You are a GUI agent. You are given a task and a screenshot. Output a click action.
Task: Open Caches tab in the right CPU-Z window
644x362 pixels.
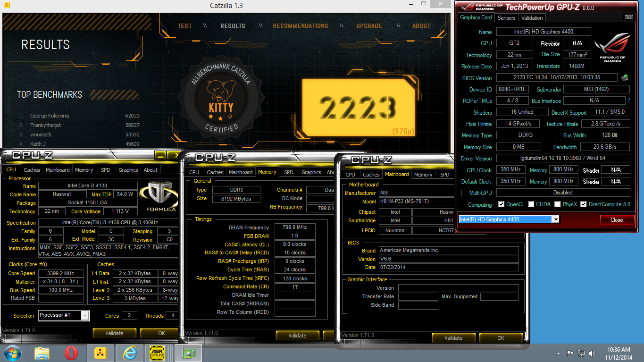[x=371, y=175]
